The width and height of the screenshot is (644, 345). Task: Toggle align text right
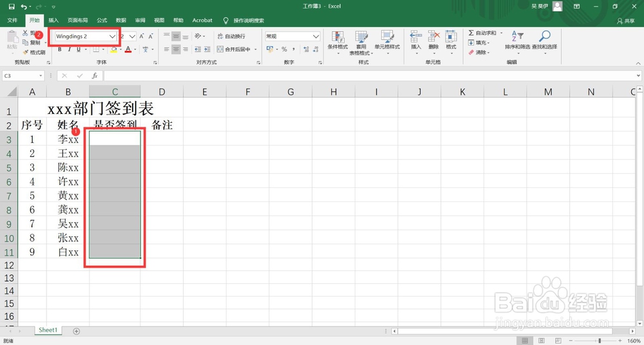tap(185, 50)
